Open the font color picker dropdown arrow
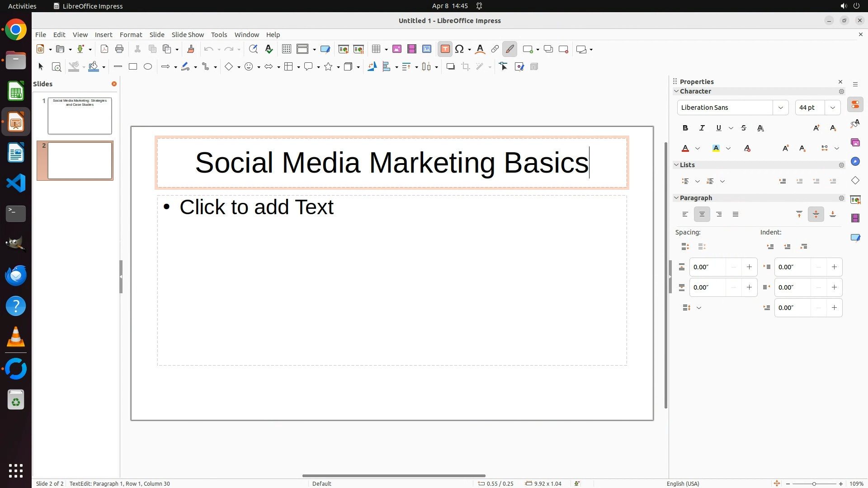Viewport: 868px width, 488px height. 698,149
